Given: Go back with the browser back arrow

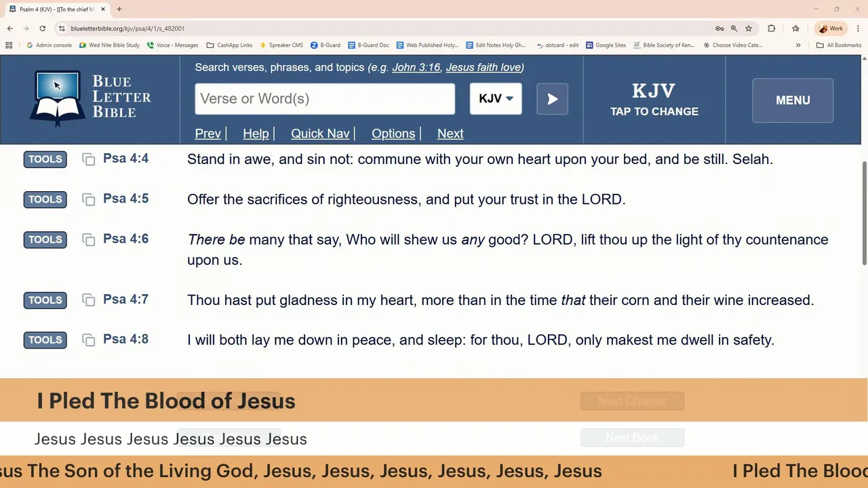Looking at the screenshot, I should (10, 28).
